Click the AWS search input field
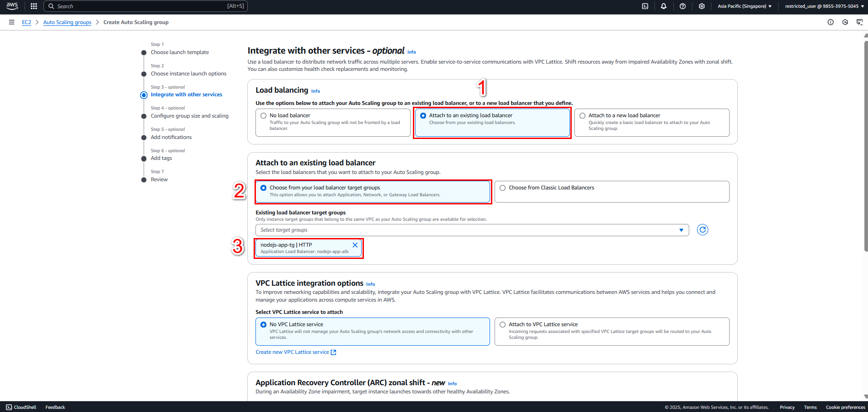 pyautogui.click(x=145, y=6)
